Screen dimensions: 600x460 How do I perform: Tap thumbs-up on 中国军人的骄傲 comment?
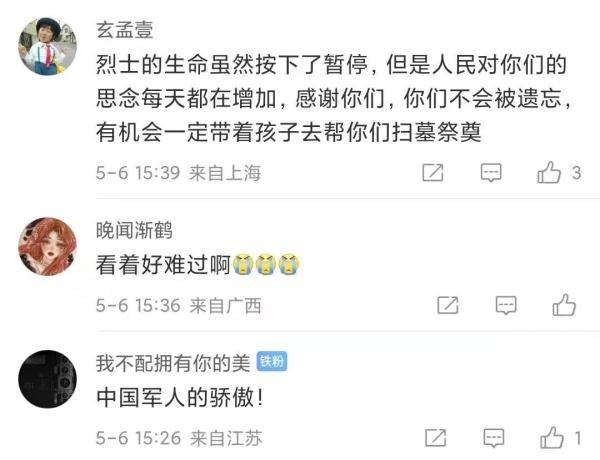551,437
